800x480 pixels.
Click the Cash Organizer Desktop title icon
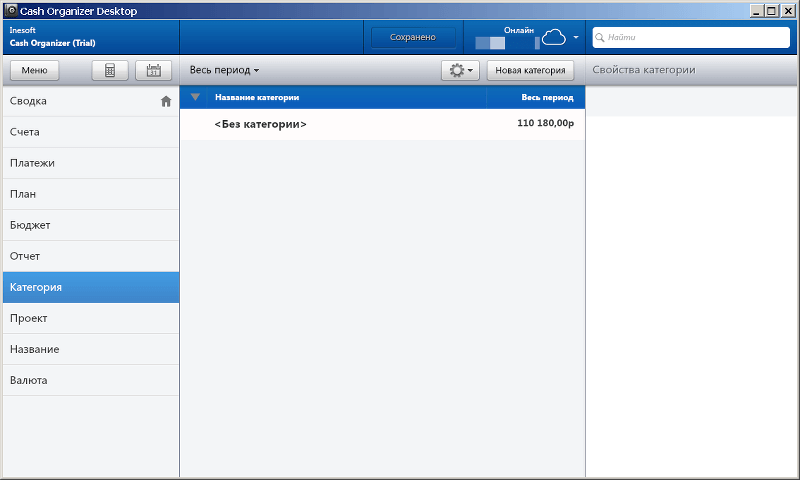11,10
